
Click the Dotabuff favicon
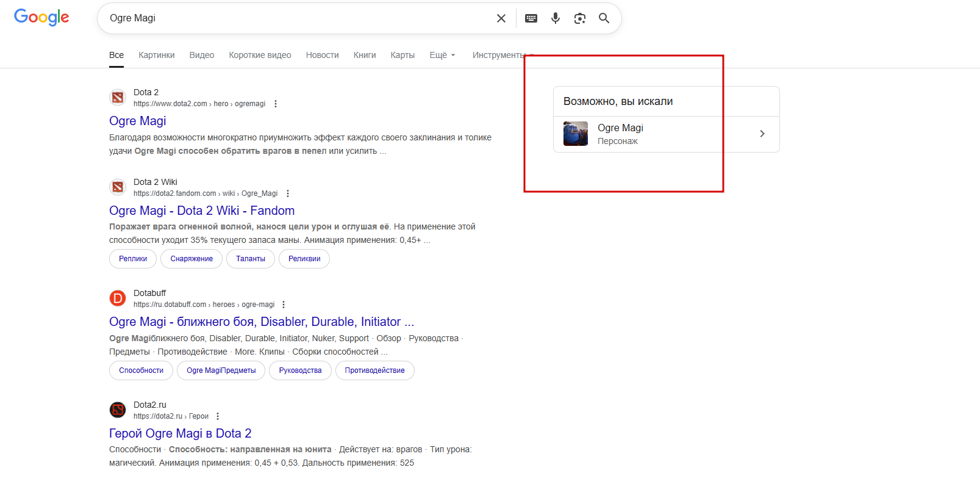tap(118, 298)
